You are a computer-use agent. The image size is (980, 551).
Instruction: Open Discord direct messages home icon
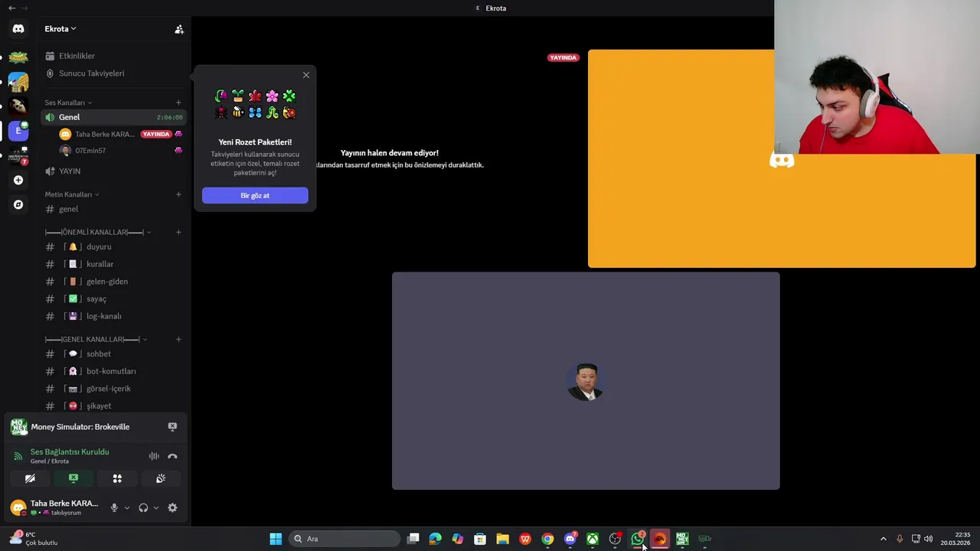point(18,28)
